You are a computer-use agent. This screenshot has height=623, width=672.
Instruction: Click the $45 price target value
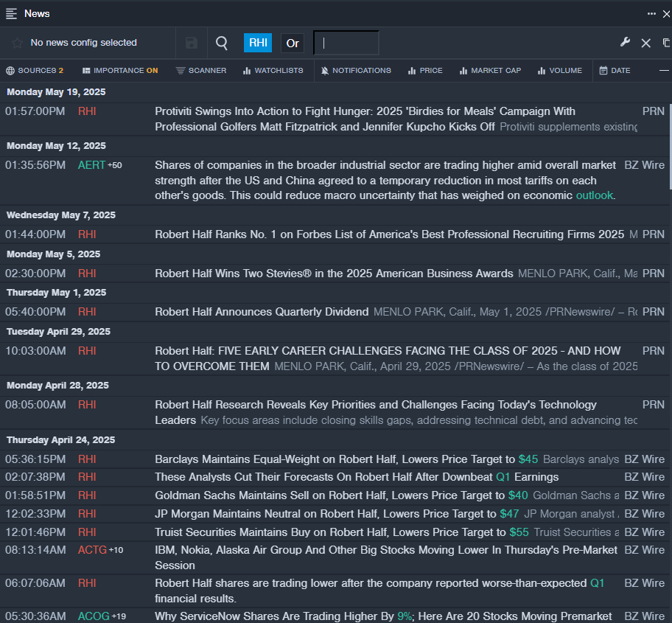(x=528, y=459)
